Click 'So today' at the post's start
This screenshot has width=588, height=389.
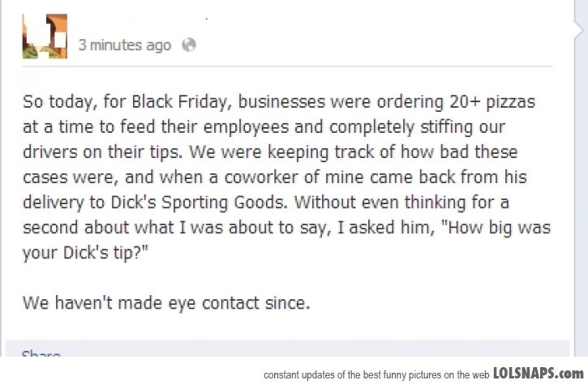55,103
